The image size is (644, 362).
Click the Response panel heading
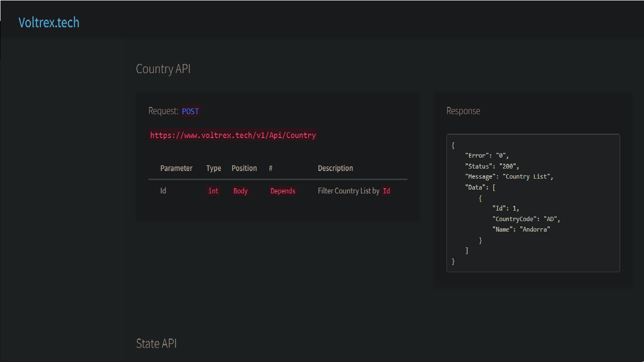point(463,111)
